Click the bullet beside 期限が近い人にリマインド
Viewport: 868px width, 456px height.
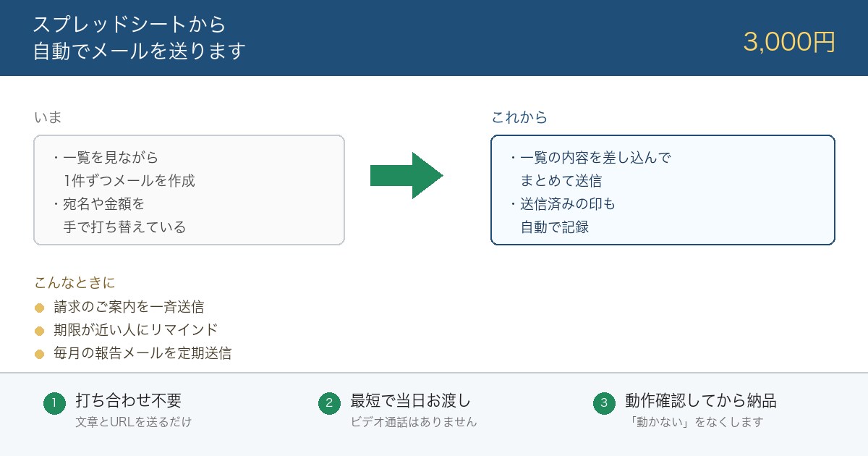(40, 332)
